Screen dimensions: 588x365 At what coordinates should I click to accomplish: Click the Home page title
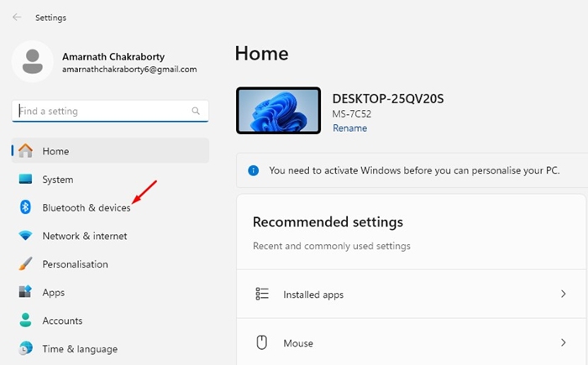(262, 54)
